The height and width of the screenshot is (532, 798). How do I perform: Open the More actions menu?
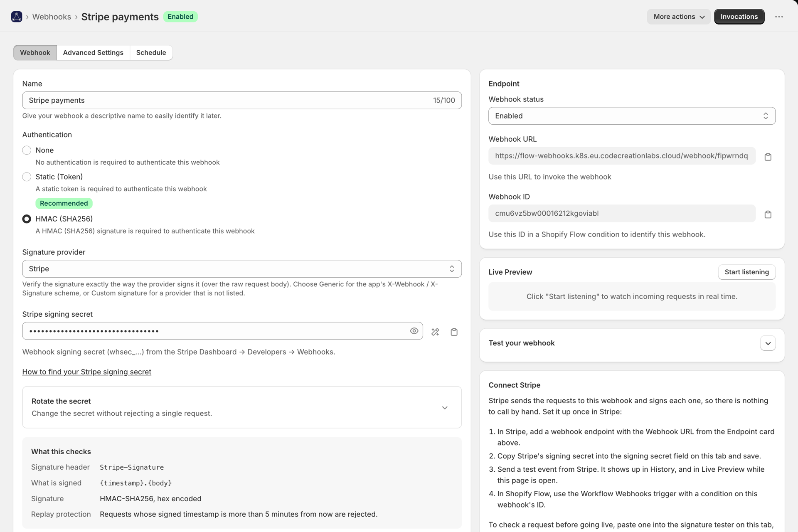[679, 17]
